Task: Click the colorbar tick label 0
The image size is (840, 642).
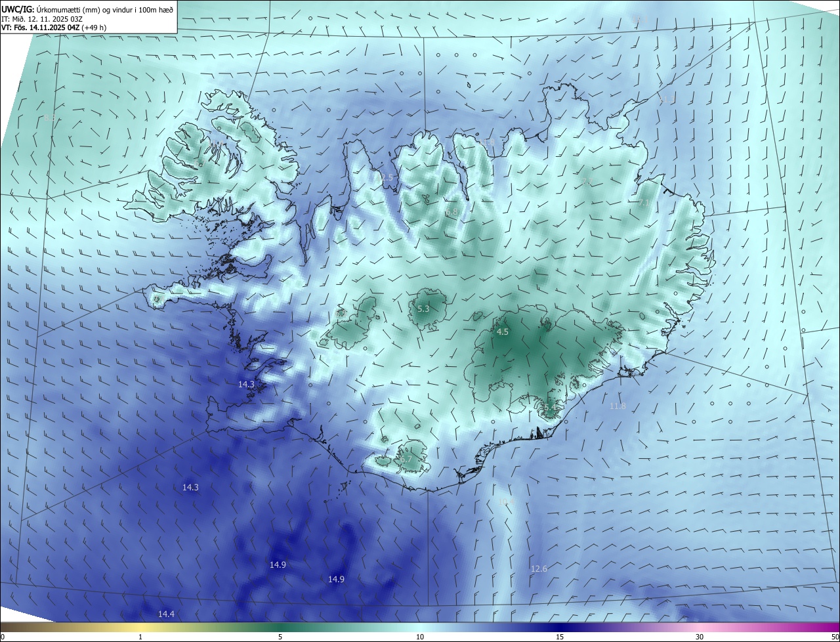Action: click(x=3, y=637)
